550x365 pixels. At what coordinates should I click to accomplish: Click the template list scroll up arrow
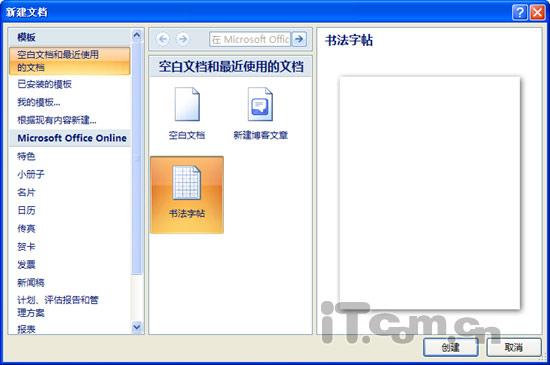(x=137, y=35)
